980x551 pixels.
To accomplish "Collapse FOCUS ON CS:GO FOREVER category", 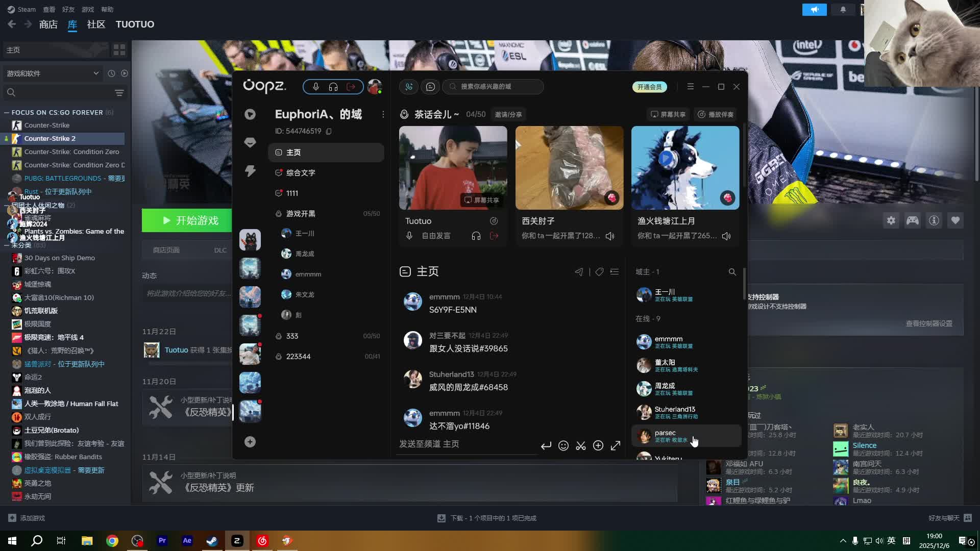I will (7, 112).
